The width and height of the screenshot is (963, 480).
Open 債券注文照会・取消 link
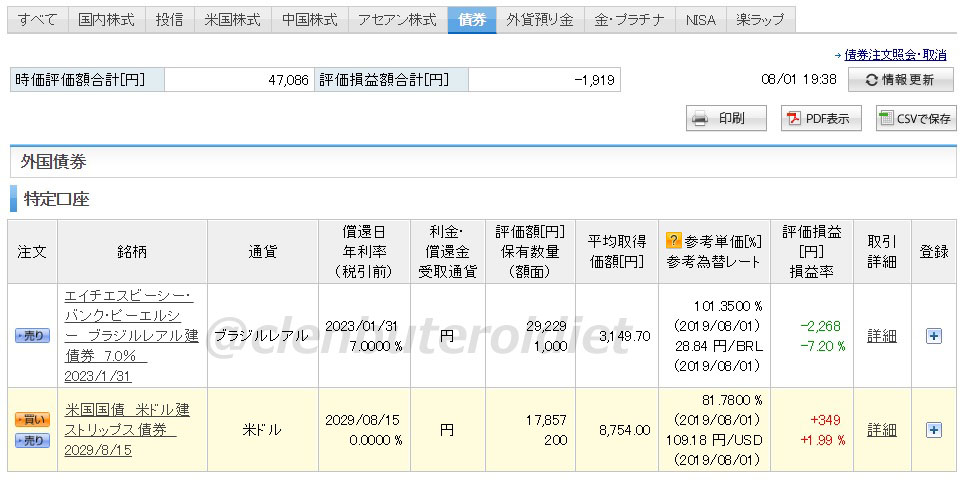point(895,55)
